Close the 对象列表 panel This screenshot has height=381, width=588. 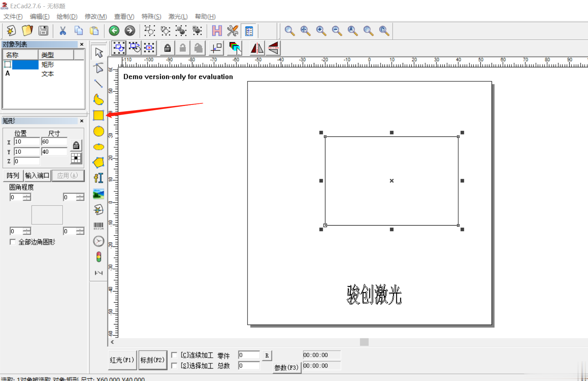82,45
